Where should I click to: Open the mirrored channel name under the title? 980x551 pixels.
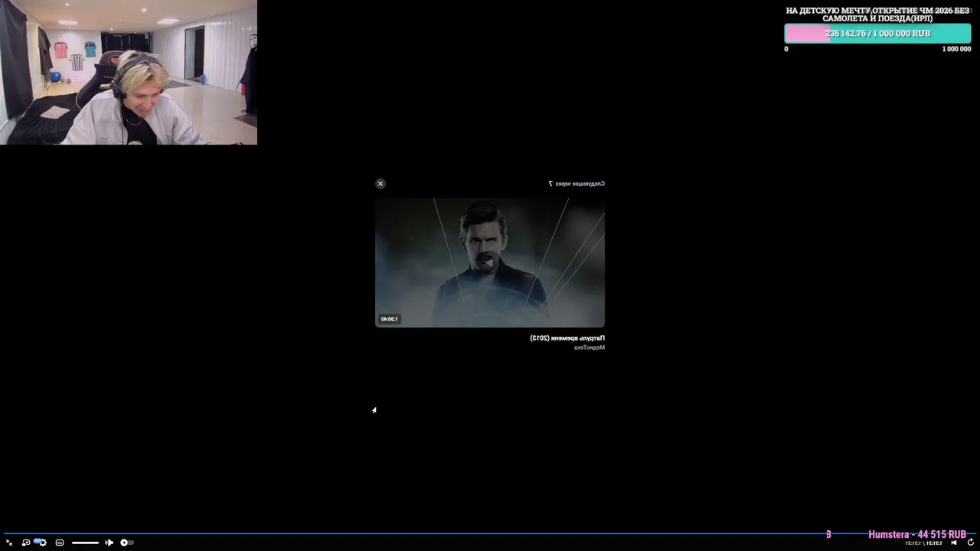coord(589,347)
